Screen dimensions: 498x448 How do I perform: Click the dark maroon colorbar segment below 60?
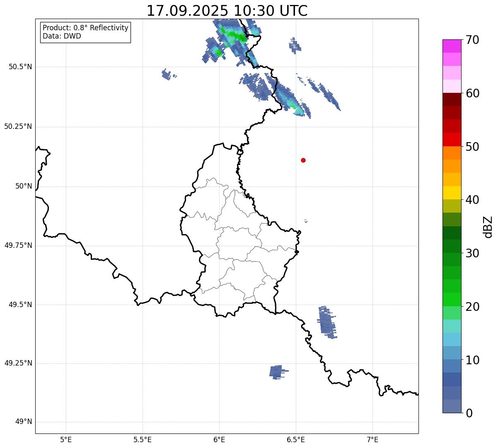click(452, 99)
